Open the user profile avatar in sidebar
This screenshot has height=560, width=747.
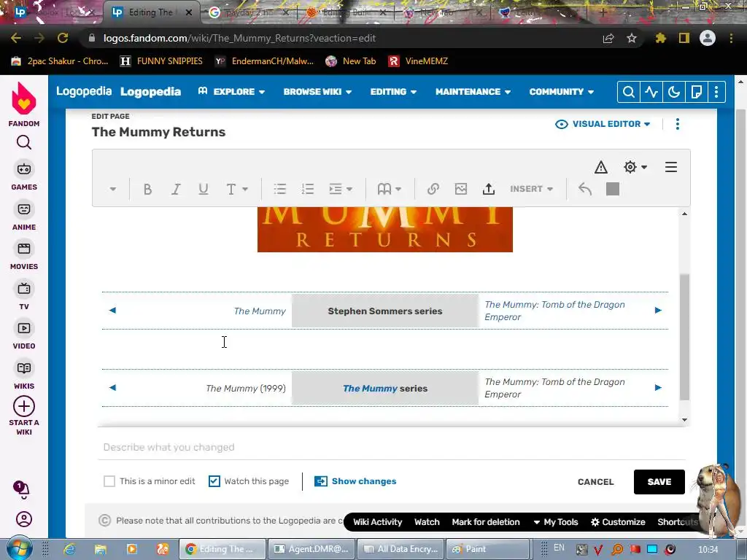(24, 519)
